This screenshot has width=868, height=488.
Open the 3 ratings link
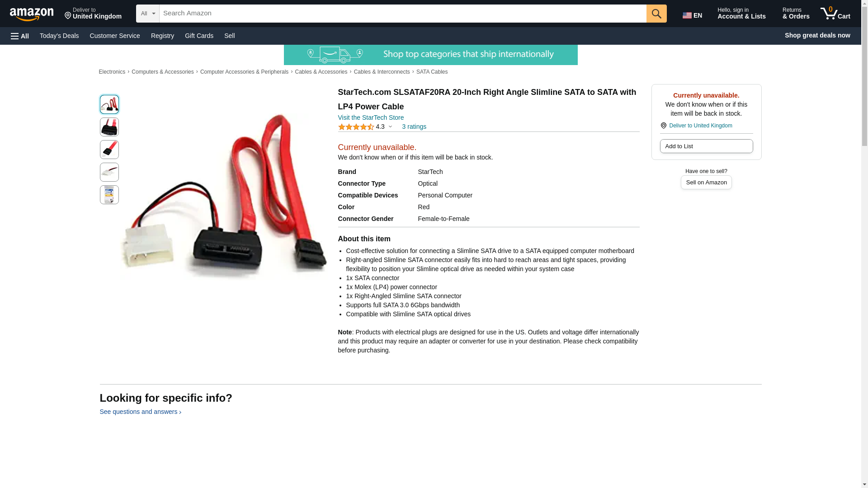point(414,127)
